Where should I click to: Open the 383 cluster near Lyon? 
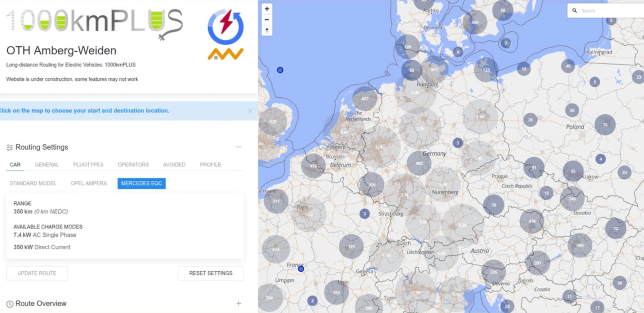[336, 292]
